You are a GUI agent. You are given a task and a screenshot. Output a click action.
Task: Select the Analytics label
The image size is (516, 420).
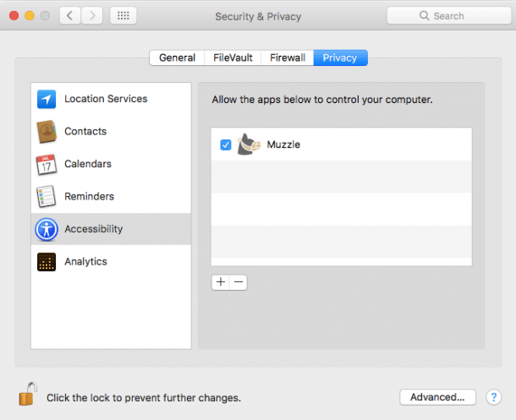pyautogui.click(x=85, y=262)
